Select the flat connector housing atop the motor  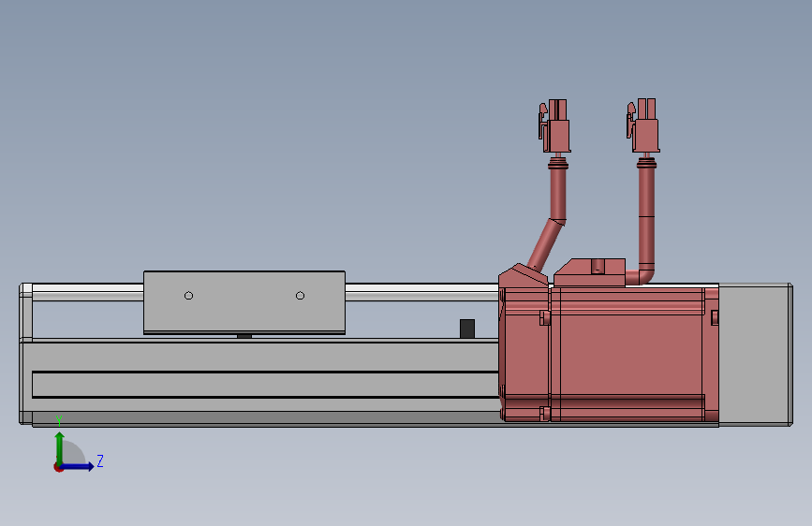[590, 272]
